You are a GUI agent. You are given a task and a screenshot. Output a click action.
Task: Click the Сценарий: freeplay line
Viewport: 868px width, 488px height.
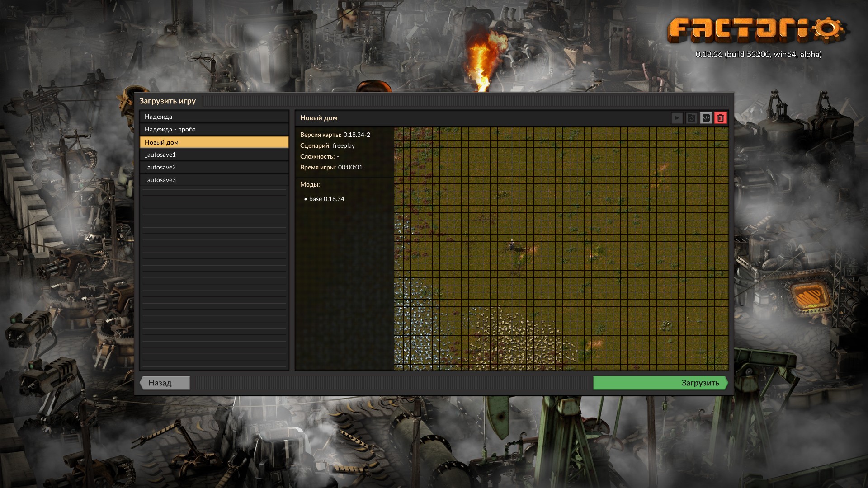[327, 145]
